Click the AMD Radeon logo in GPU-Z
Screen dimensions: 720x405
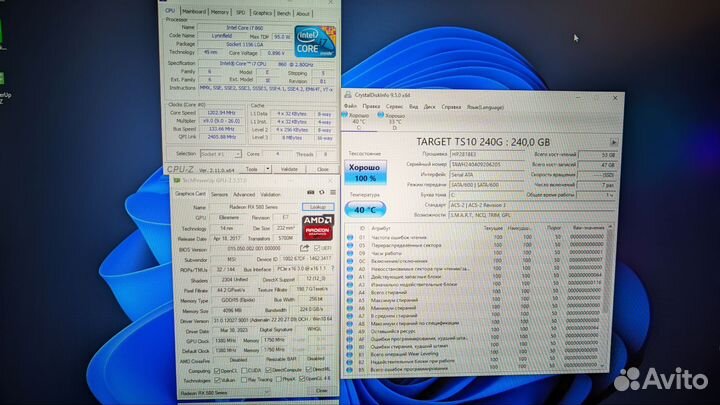click(316, 225)
